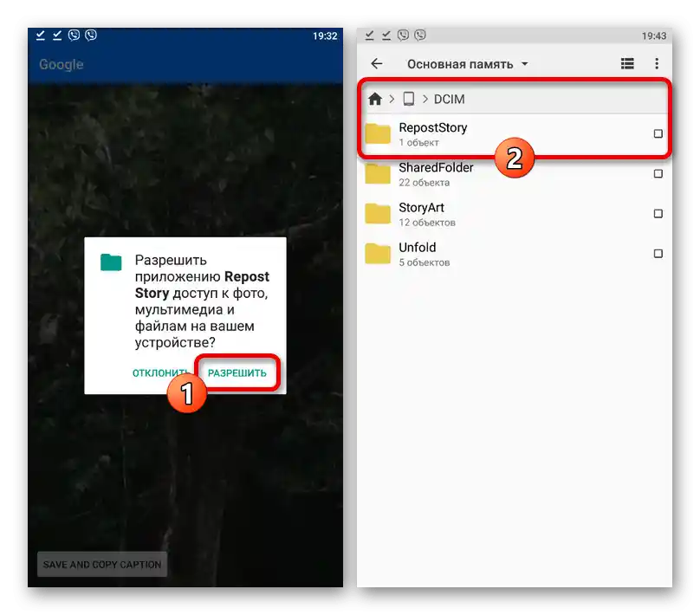700x615 pixels.
Task: Go back with the arrow in file manager
Action: [x=377, y=64]
